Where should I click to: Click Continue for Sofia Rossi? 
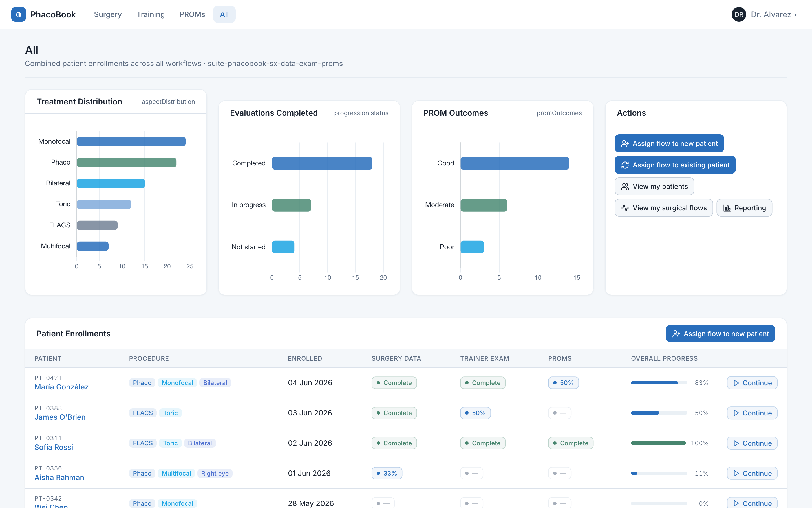[x=752, y=443]
